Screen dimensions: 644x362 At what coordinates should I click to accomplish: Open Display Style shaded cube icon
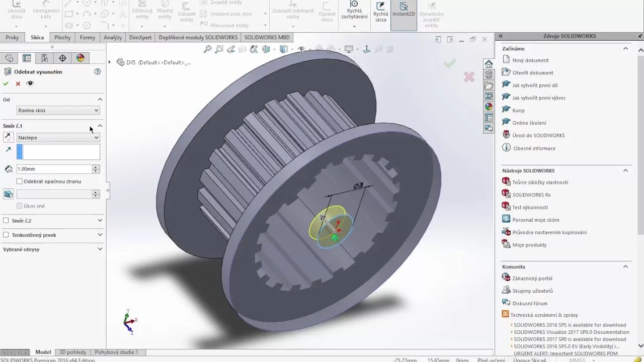(284, 49)
